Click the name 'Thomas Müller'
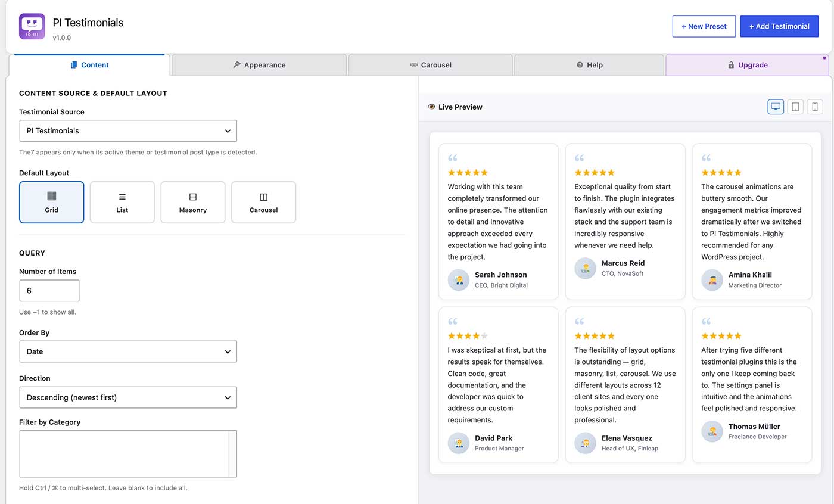Image resolution: width=834 pixels, height=504 pixels. pos(754,426)
